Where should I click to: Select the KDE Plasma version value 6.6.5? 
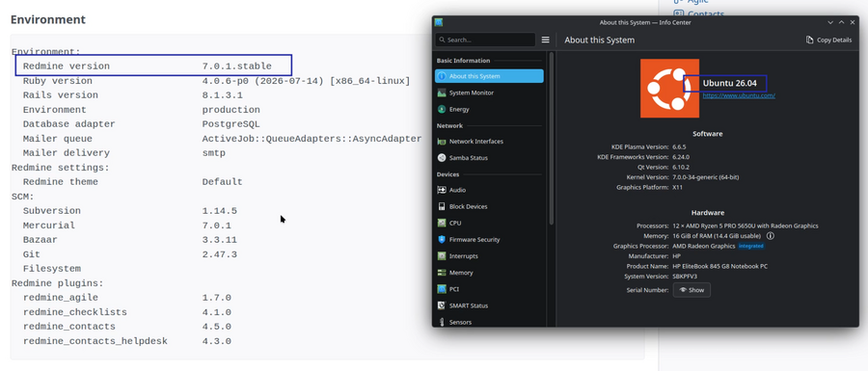[679, 147]
